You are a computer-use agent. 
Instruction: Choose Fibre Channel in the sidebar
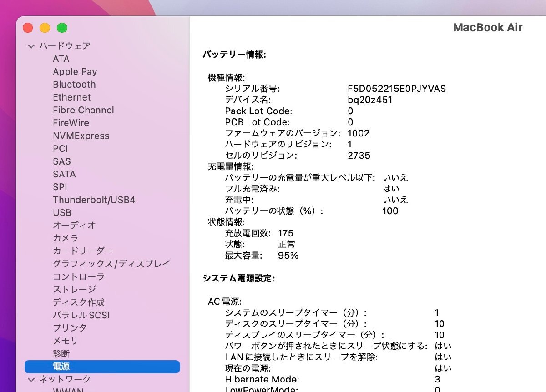click(83, 110)
